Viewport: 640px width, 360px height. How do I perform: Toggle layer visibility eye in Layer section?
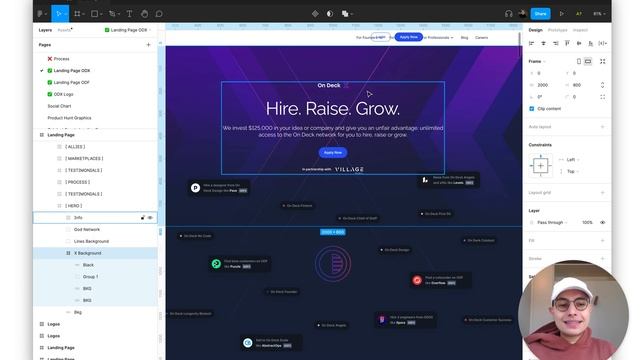pos(602,222)
